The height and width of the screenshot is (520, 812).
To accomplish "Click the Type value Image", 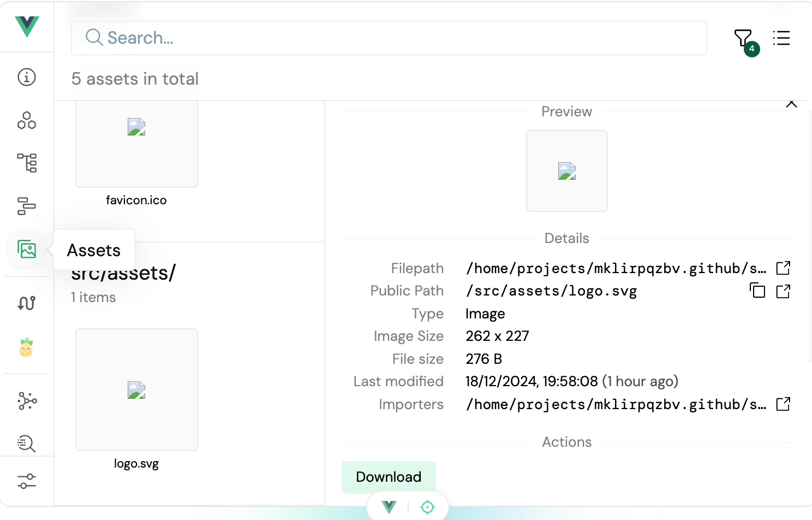I will pyautogui.click(x=485, y=314).
